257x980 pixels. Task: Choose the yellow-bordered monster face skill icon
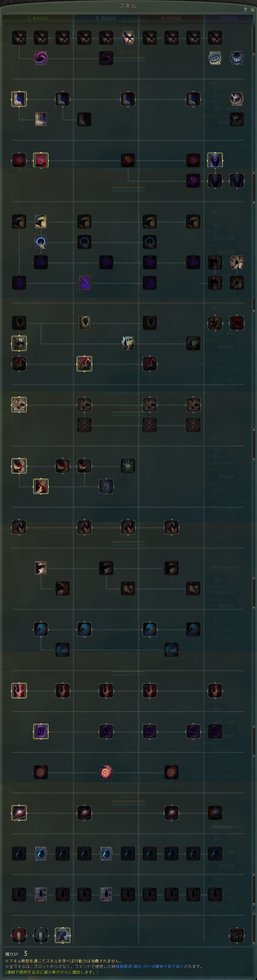[x=19, y=405]
